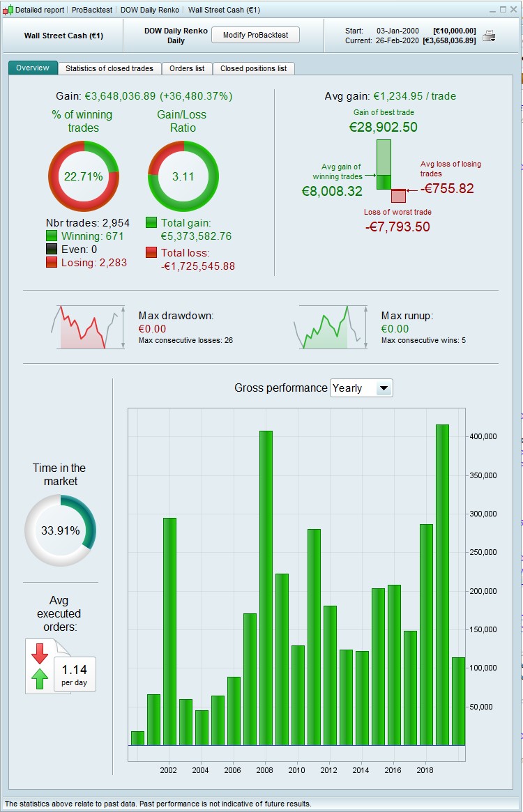This screenshot has height=812, width=523.
Task: Click the 2008 yearly performance bar
Action: (266, 588)
